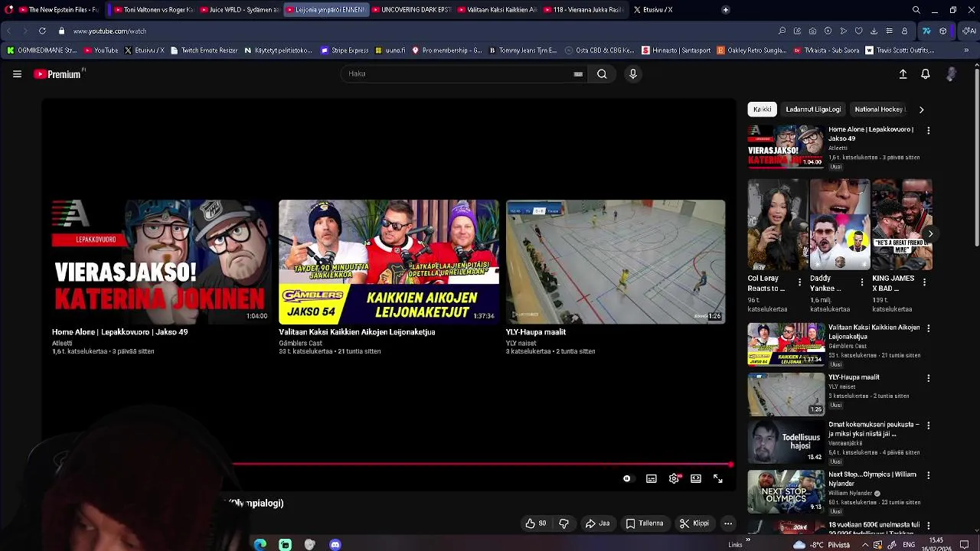Open options for Valitaan Kaksi Kaikkien sidebar video
The height and width of the screenshot is (551, 980).
click(928, 328)
